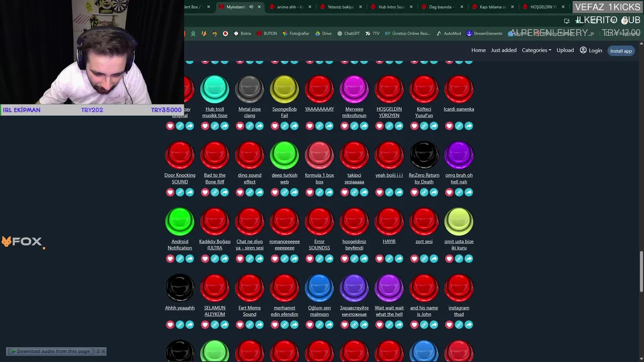Favorite the Icardi panenka sound

coord(449,126)
